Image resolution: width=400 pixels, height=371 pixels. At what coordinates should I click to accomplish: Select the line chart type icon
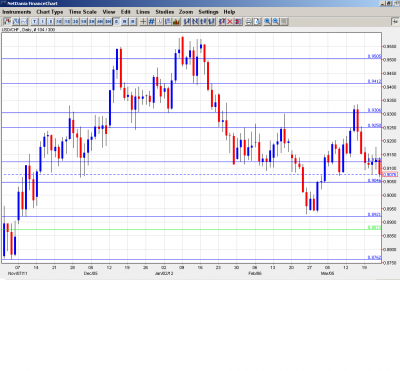coord(24,22)
